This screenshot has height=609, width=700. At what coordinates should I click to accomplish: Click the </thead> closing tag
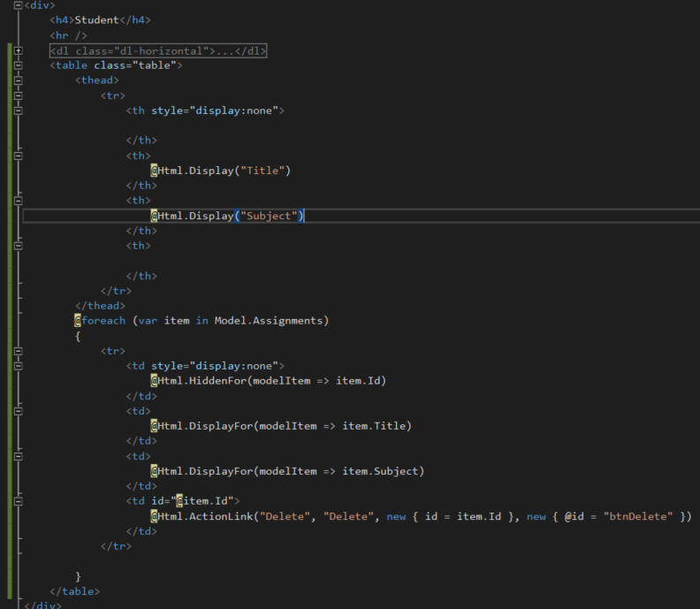tap(100, 306)
